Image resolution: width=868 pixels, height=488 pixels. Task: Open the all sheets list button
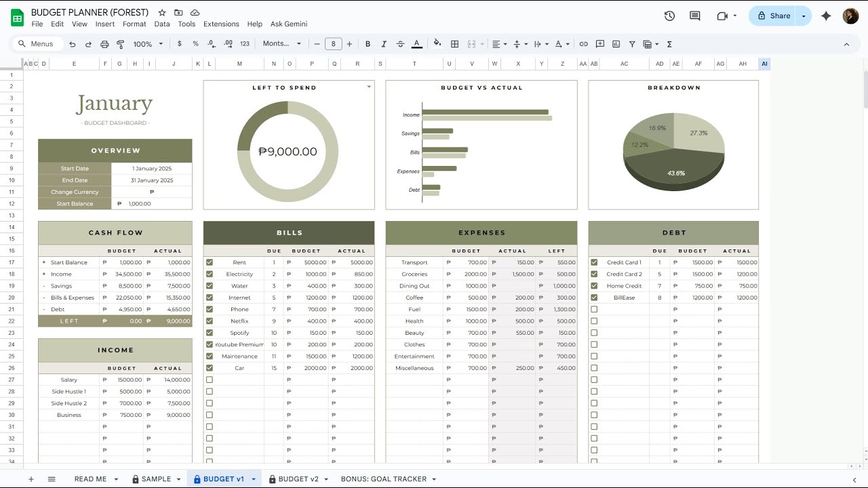[x=52, y=479]
